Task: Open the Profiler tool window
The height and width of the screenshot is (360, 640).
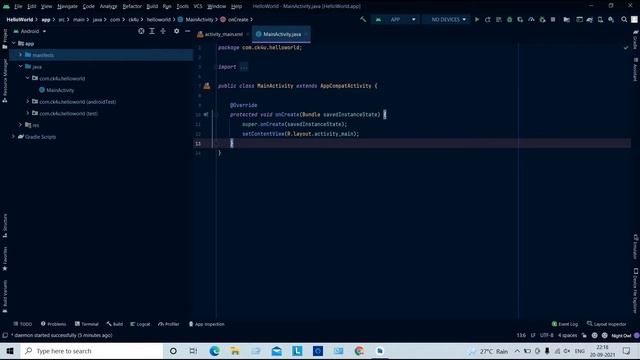Action: tap(169, 324)
